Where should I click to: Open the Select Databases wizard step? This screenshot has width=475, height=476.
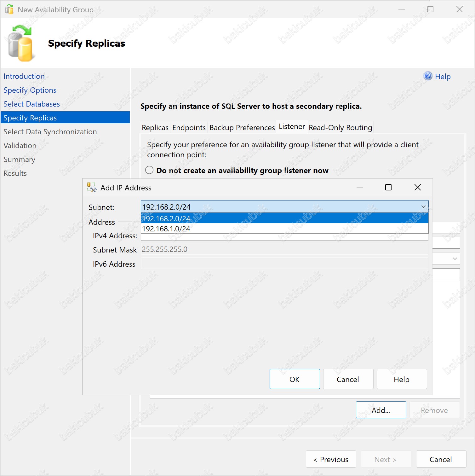31,104
